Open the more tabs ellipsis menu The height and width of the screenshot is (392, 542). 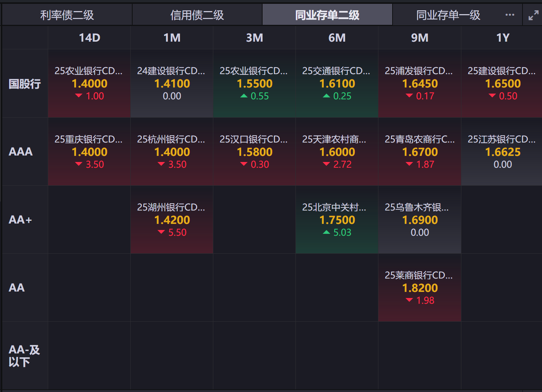coord(510,15)
